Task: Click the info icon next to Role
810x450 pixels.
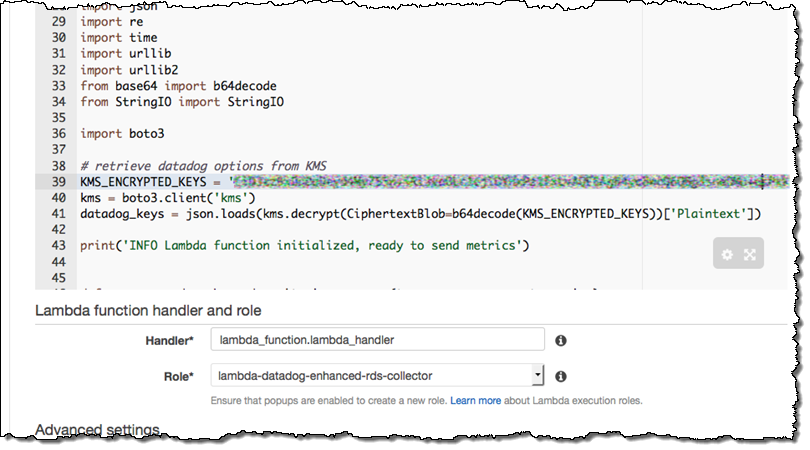Action: [561, 376]
